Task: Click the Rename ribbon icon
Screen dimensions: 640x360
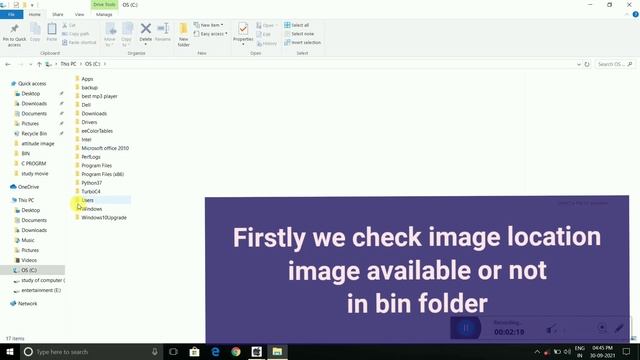Action: coord(163,32)
